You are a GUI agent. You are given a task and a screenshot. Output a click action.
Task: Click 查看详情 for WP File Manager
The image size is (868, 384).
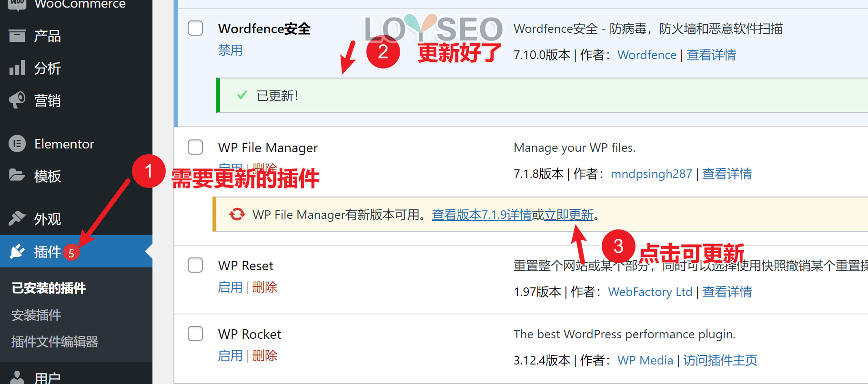pos(727,174)
